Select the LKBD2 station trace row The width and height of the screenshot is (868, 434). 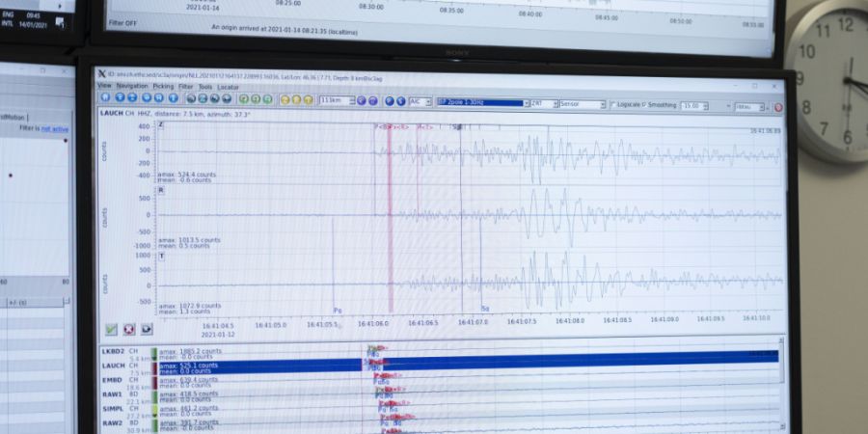[x=114, y=352]
